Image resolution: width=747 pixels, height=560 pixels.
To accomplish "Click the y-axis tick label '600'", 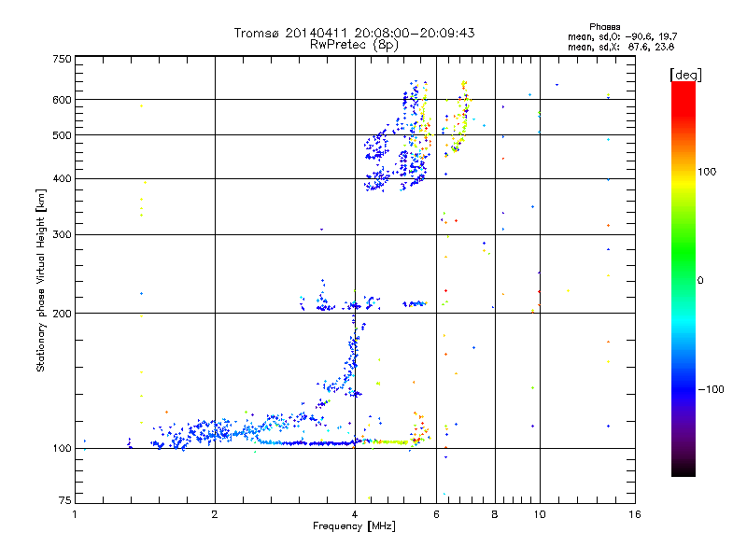I will 62,100.
